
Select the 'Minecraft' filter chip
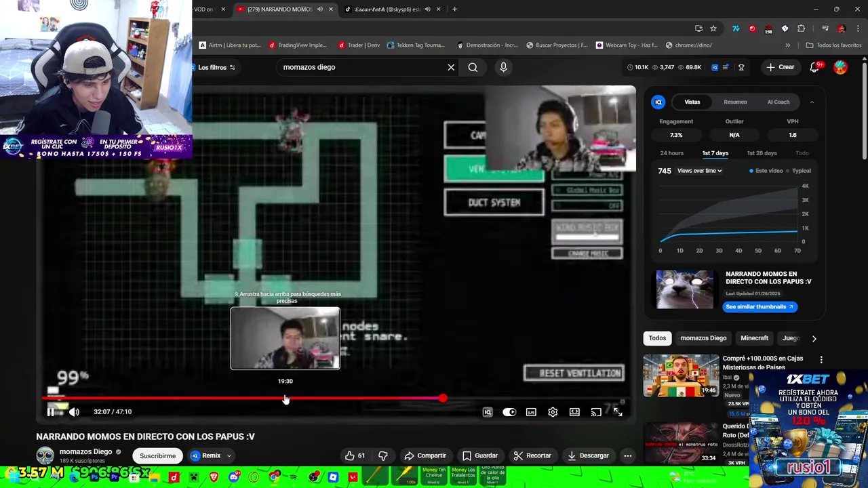[754, 338]
